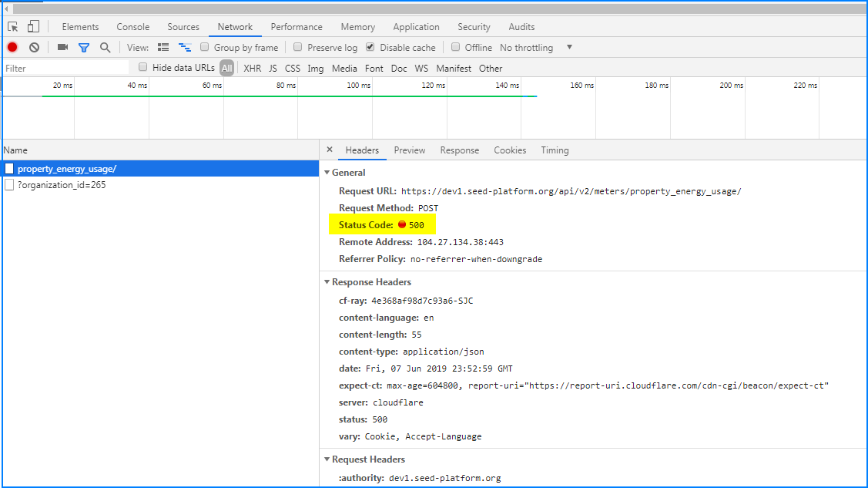
Task: Go to the Security tab
Action: click(x=474, y=26)
